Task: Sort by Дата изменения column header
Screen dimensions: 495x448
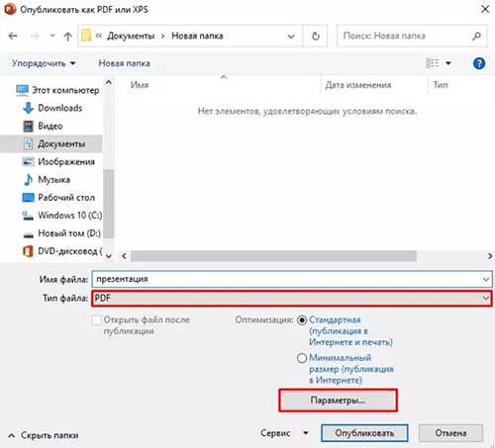Action: coord(358,85)
